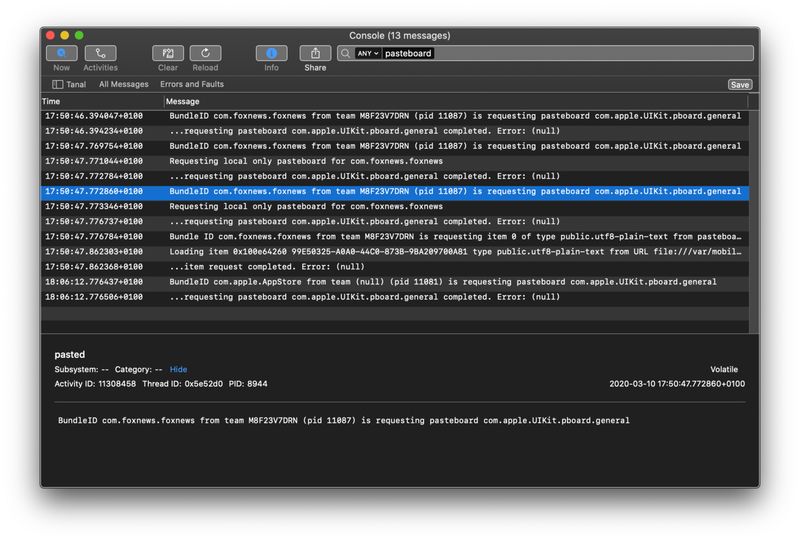Toggle the Info pane icon
The image size is (800, 541).
point(271,53)
